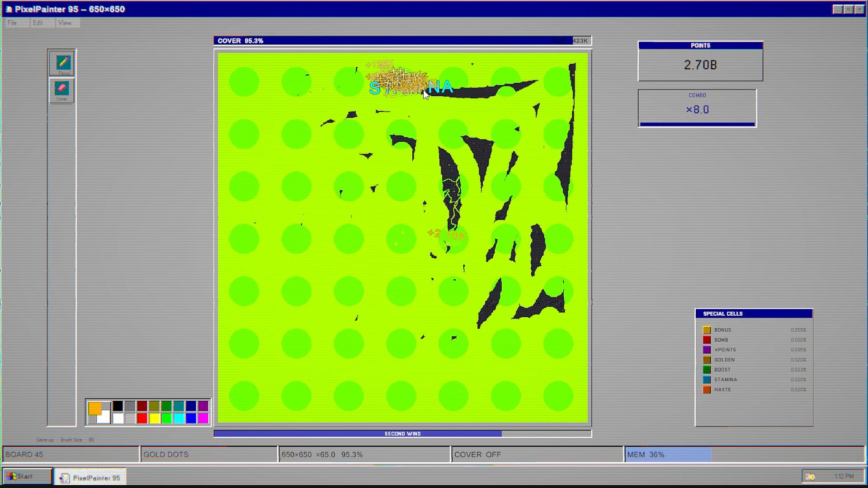Open the View menu

tap(65, 23)
